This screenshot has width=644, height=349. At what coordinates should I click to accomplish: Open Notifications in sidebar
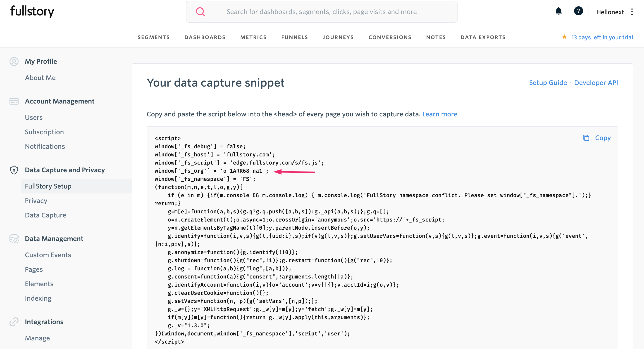(x=45, y=146)
